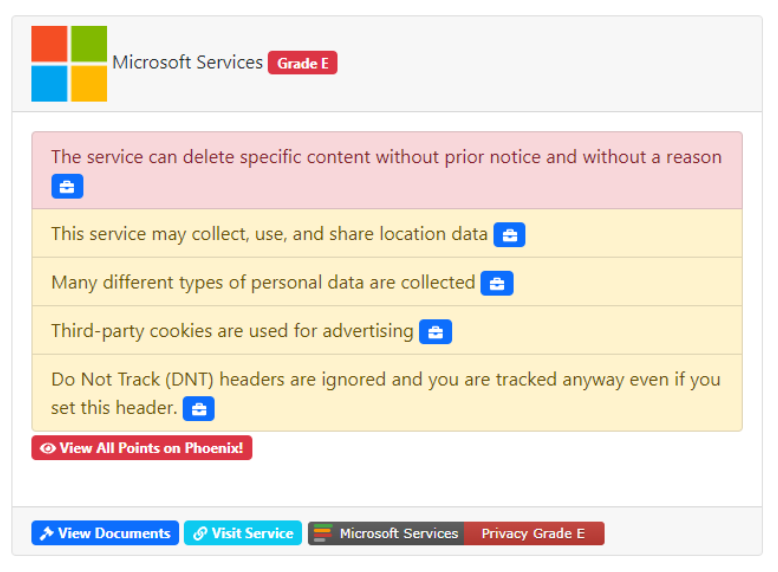Click the Microsoft Services Privacy Grade E shield
Screen dimensions: 778x572
point(456,533)
